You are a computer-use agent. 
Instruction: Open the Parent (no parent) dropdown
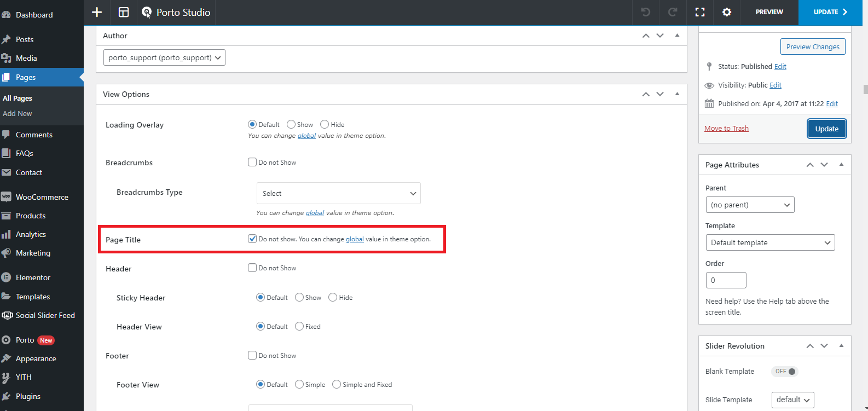750,205
